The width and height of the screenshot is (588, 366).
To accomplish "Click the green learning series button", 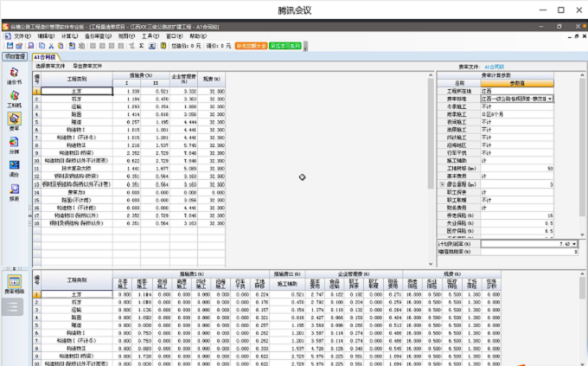I will [x=285, y=46].
